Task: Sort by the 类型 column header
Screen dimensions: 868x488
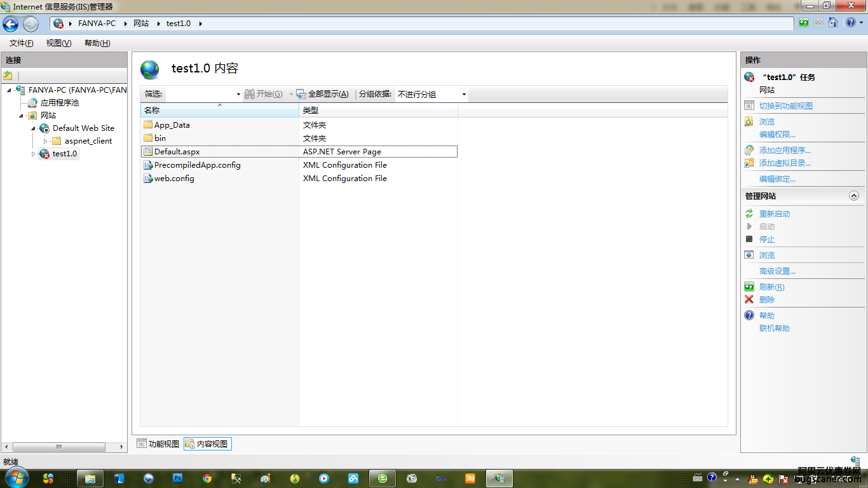Action: pyautogui.click(x=378, y=111)
